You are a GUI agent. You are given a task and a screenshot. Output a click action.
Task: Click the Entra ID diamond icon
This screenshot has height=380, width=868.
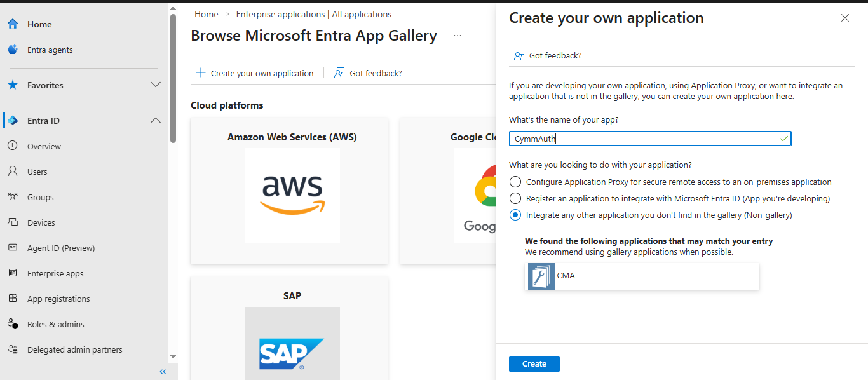13,121
